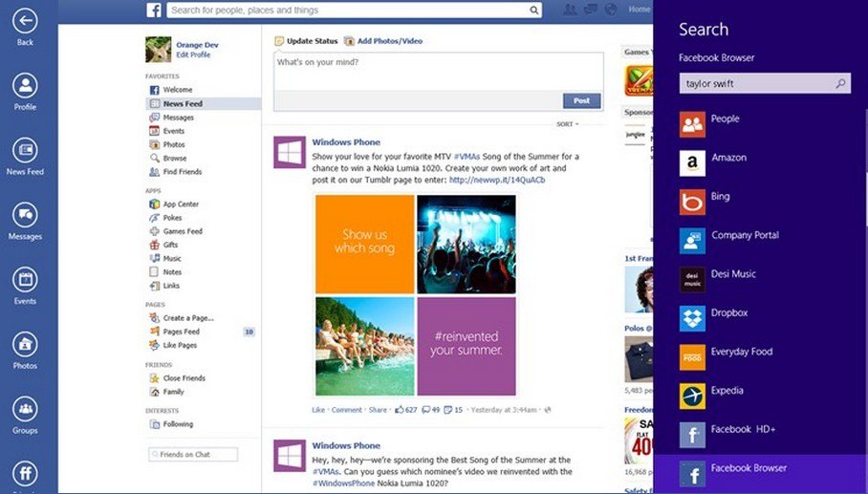The height and width of the screenshot is (494, 868).
Task: Open Messages in the Favorites sidebar
Action: [178, 118]
